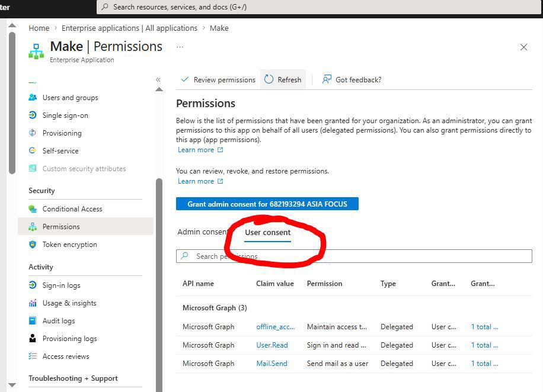Sort by the Claim value column header
Screen dimensions: 543x392
(x=275, y=284)
